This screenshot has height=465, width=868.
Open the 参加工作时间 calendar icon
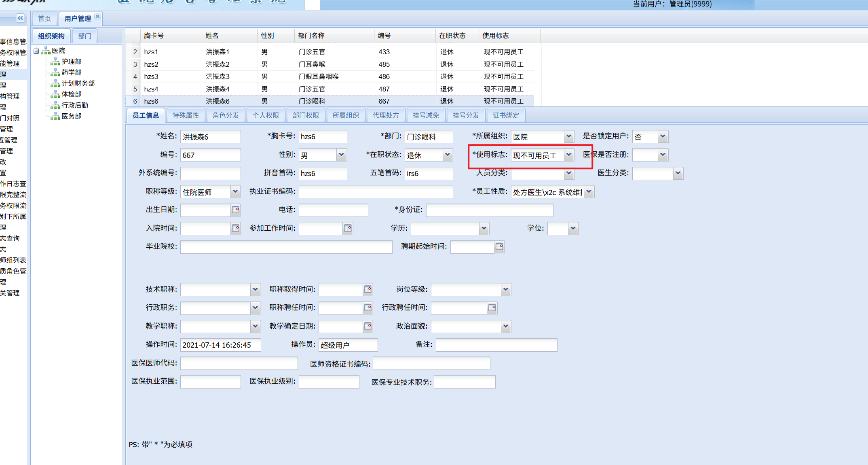pyautogui.click(x=348, y=228)
